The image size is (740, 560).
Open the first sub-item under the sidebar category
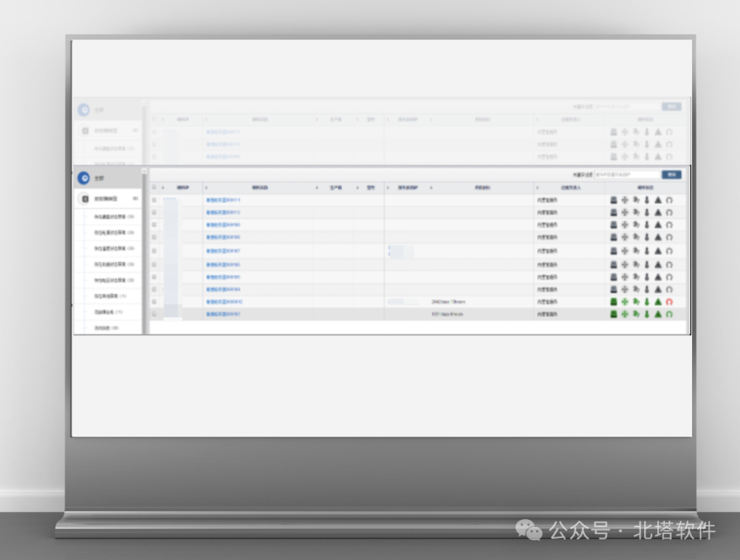pyautogui.click(x=114, y=217)
